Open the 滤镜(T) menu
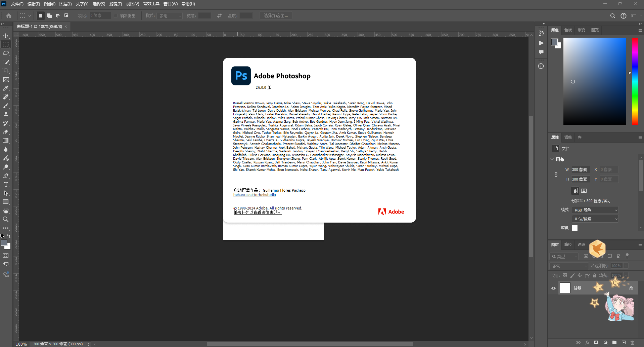The image size is (644, 347). 116,4
